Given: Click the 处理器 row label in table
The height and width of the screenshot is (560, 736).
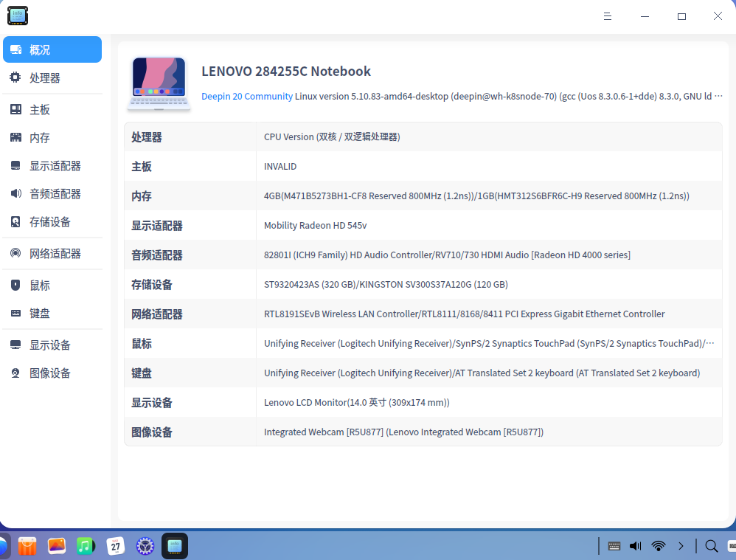Looking at the screenshot, I should click(x=147, y=137).
